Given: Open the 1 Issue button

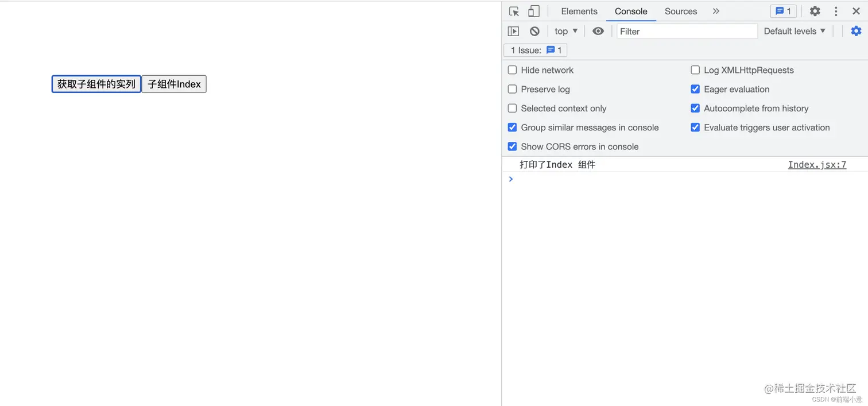Looking at the screenshot, I should pos(536,51).
